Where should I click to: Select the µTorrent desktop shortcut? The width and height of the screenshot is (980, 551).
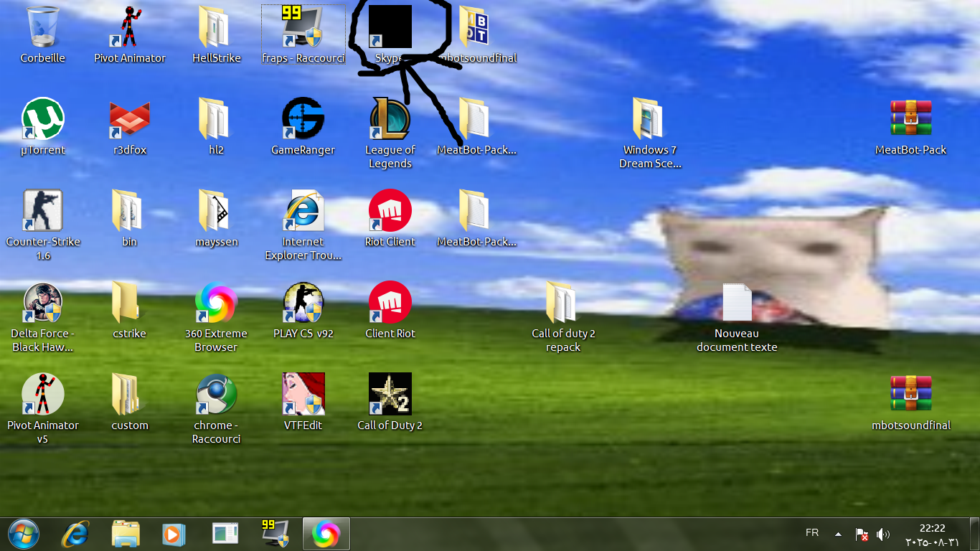coord(43,119)
